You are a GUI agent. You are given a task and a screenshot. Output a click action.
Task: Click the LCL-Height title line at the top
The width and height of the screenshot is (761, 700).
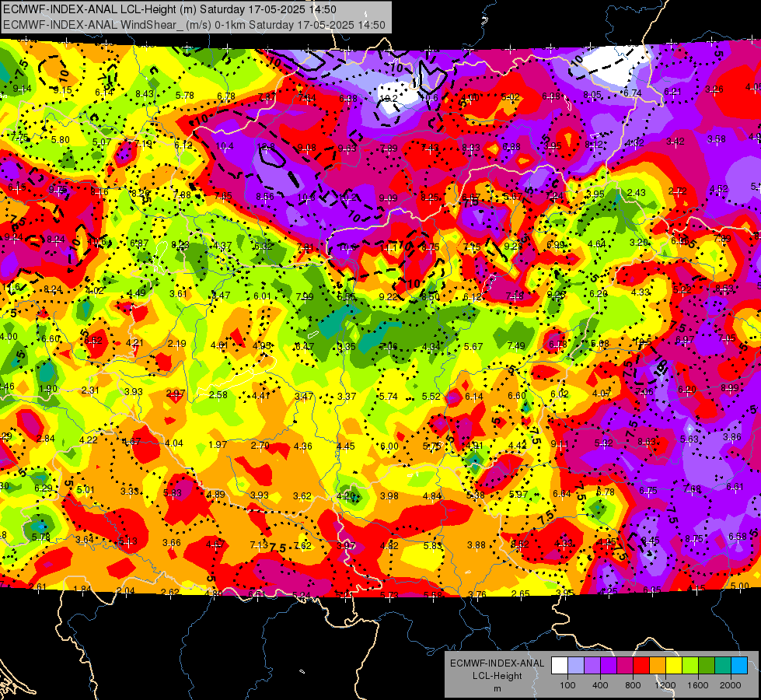[x=169, y=9]
